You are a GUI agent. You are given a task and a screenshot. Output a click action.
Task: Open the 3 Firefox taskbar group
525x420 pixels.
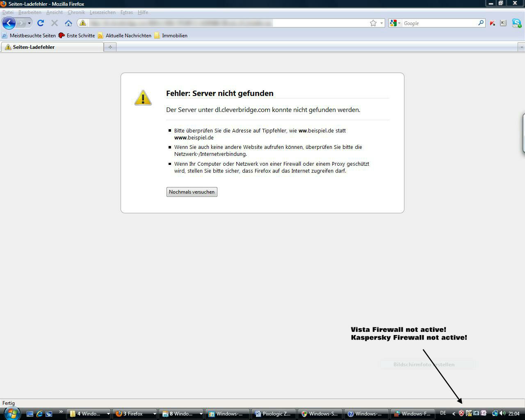135,414
